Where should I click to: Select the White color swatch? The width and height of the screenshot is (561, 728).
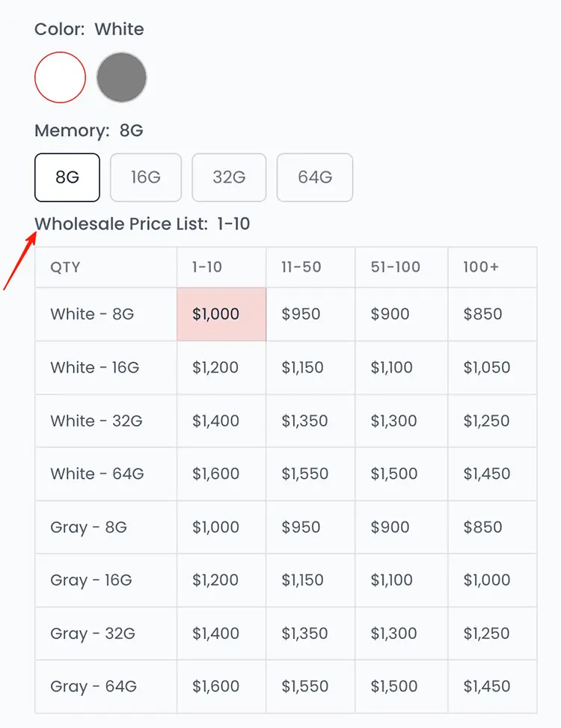(60, 77)
